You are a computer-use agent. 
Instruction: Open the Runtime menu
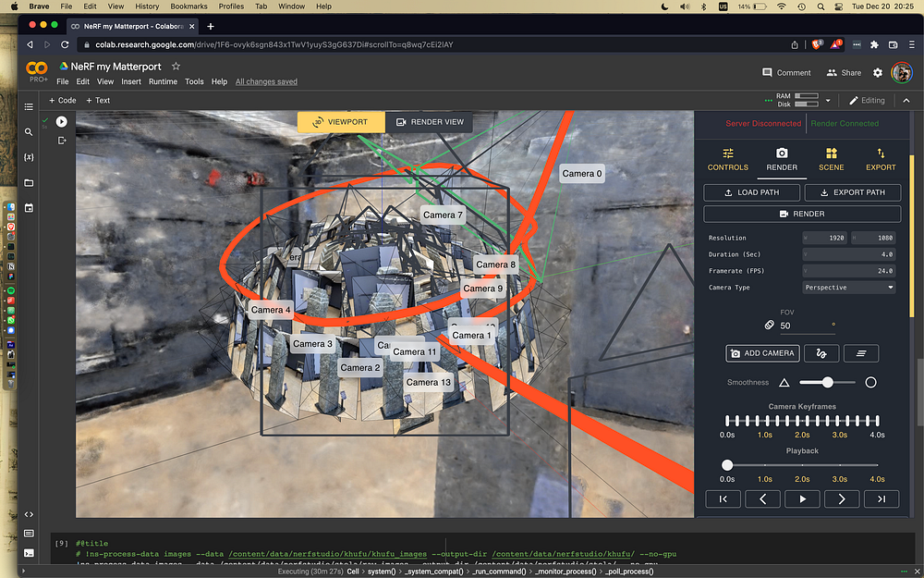click(163, 81)
